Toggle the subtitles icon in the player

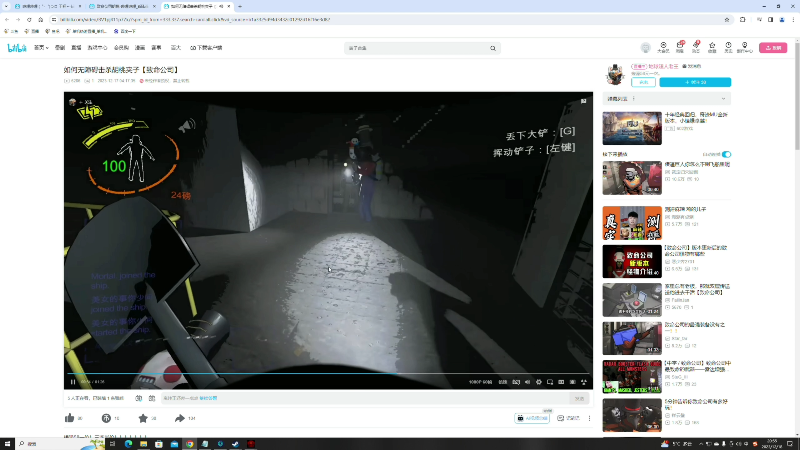coord(516,382)
